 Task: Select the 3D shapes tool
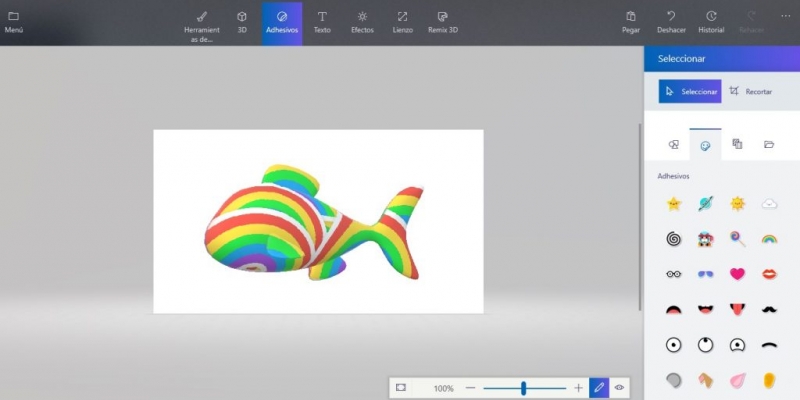[242, 22]
